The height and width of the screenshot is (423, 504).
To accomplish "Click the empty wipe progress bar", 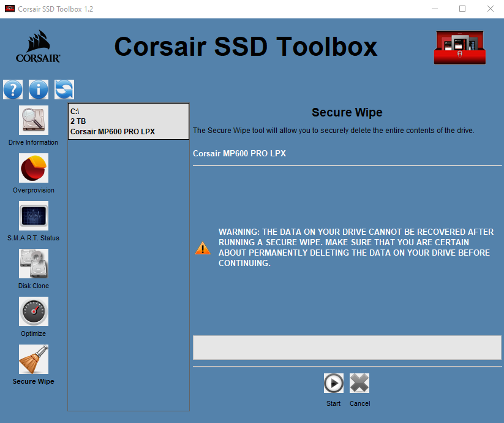I will [347, 348].
